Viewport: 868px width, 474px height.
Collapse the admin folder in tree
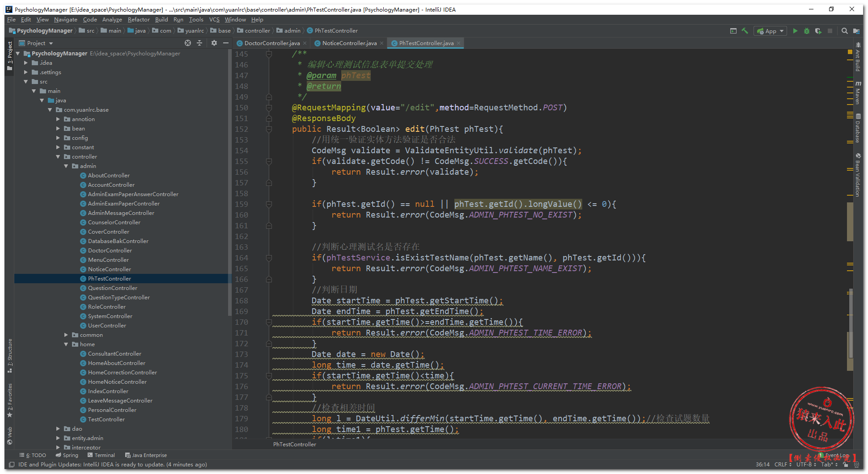tap(66, 166)
